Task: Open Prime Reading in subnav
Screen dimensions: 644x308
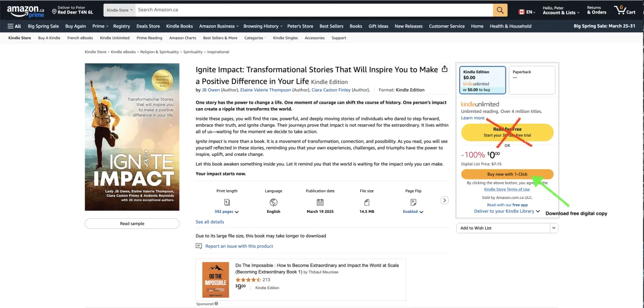Action: click(x=149, y=38)
